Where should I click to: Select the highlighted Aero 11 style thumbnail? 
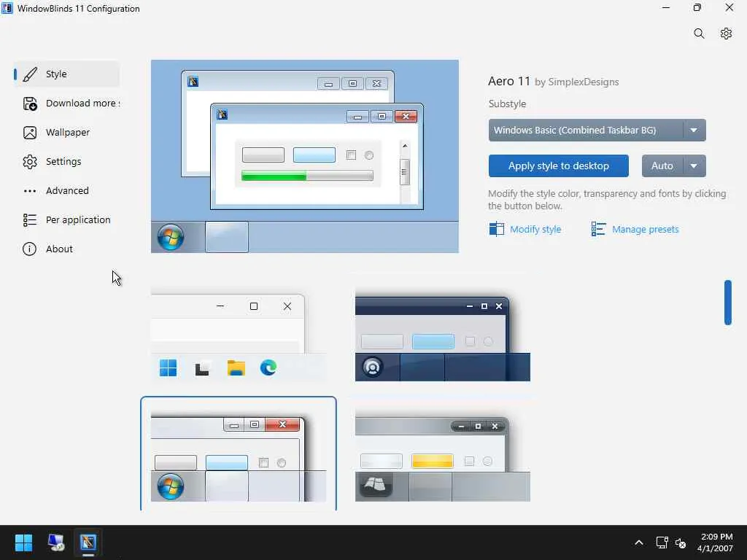coord(239,454)
